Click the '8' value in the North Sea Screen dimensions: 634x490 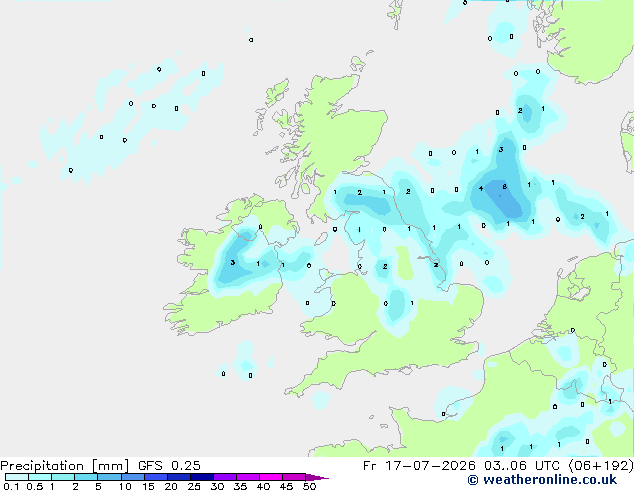505,186
